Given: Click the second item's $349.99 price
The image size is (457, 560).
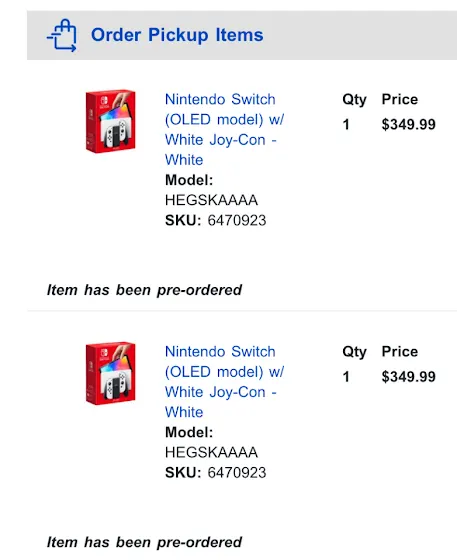Looking at the screenshot, I should tap(408, 376).
